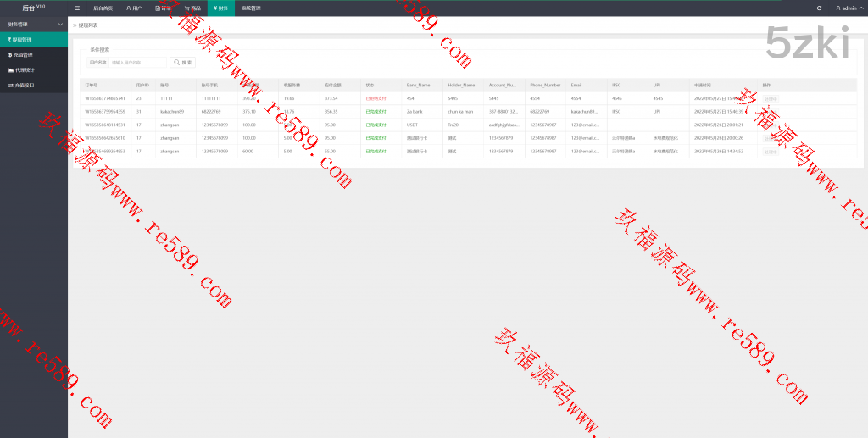
Task: Open the 高级管理 top menu
Action: pos(251,8)
